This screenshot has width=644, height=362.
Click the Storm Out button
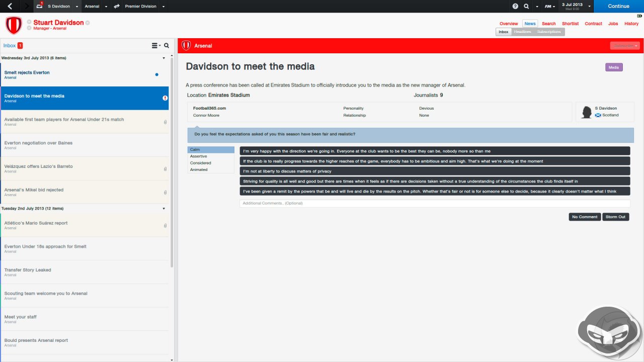615,217
